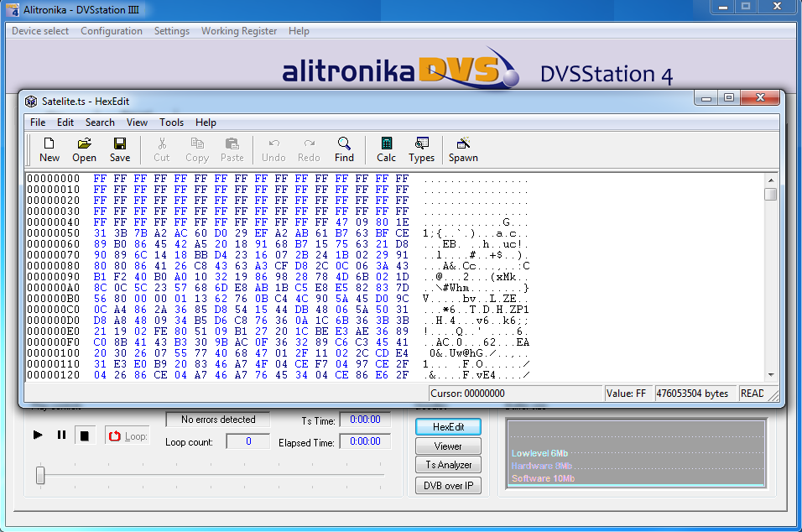Pause playback with the pause button

tap(61, 435)
